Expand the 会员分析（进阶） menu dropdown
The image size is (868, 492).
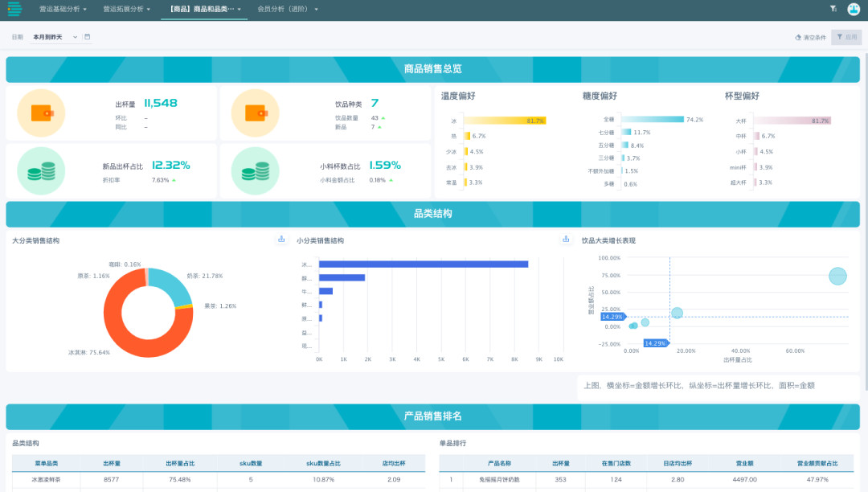pos(288,9)
